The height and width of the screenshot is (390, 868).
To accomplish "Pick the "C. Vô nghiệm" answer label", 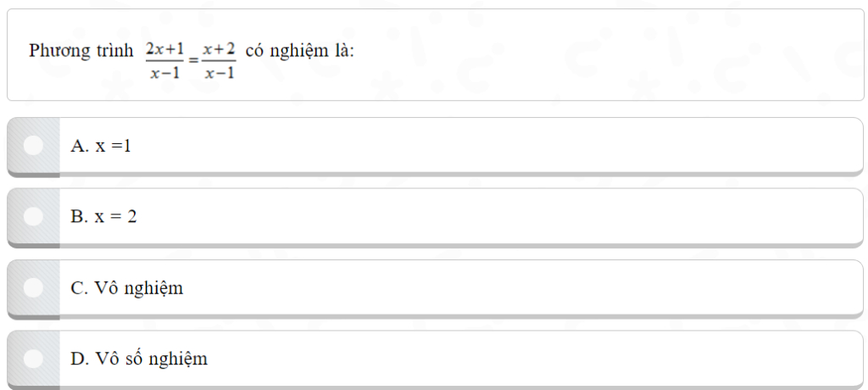I will pyautogui.click(x=127, y=288).
